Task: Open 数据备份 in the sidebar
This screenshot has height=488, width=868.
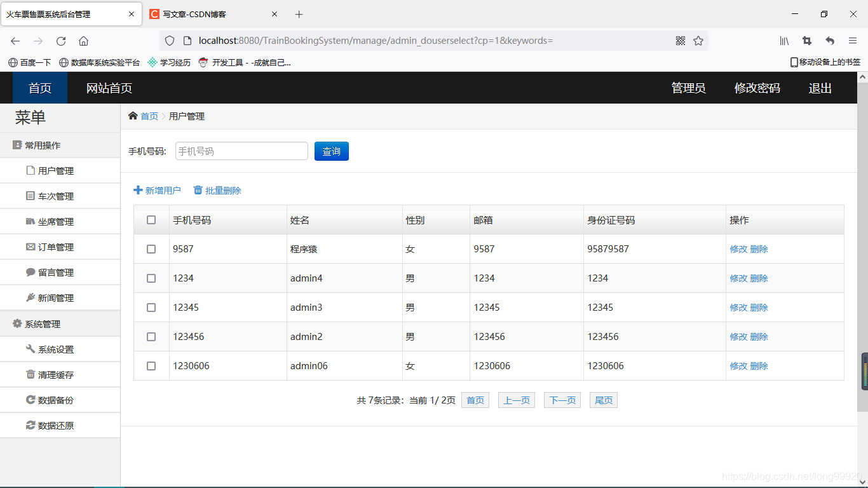Action: tap(60, 400)
